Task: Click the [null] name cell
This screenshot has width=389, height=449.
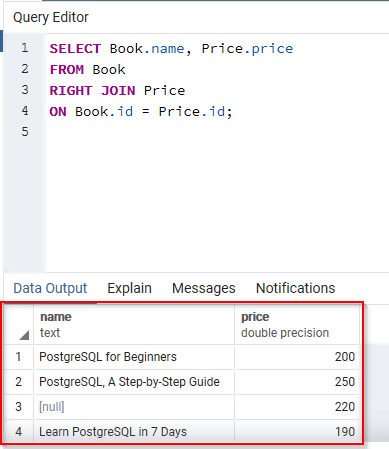Action: click(134, 407)
